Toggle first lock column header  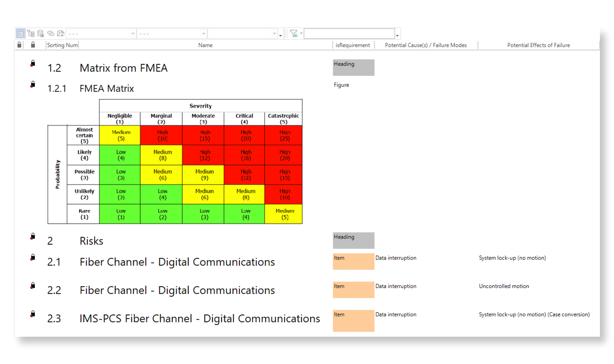(x=19, y=45)
